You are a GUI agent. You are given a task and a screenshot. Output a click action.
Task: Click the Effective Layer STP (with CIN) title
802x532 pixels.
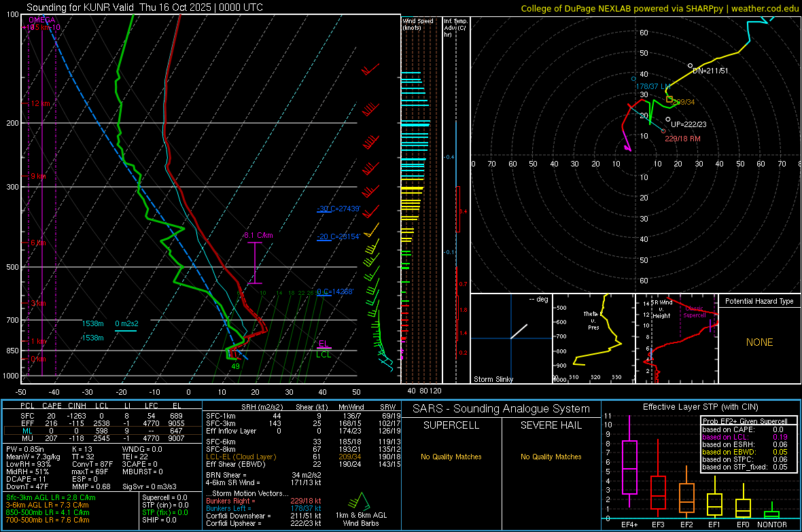(700, 407)
